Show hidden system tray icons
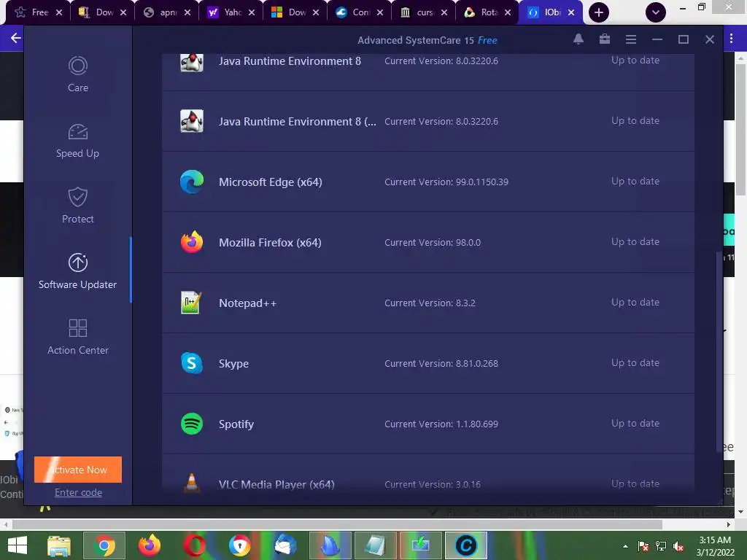Screen dimensions: 747x560 point(625,546)
